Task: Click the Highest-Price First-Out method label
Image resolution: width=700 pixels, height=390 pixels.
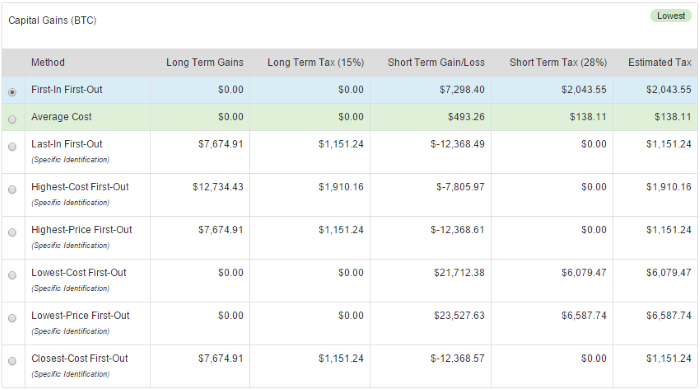Action: click(x=82, y=230)
